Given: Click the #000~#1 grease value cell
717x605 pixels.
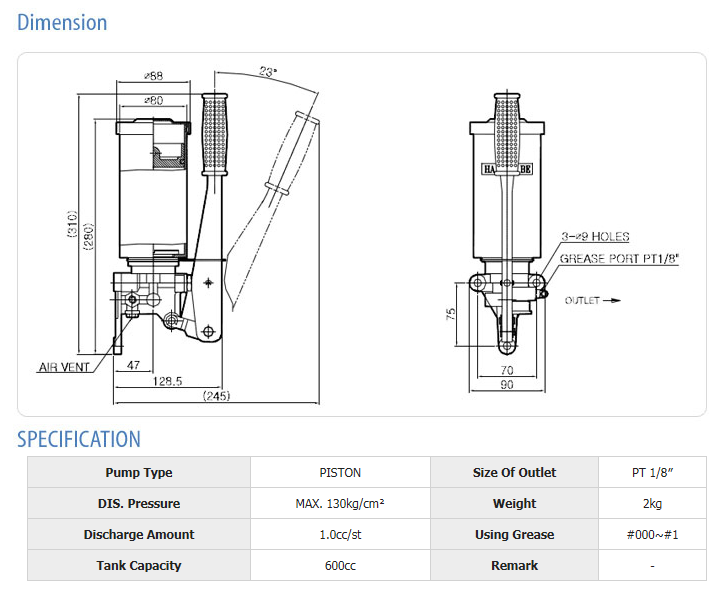Looking at the screenshot, I should point(652,535).
